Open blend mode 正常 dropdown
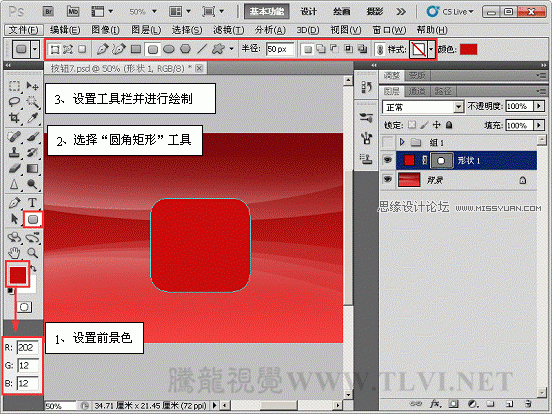552x414 pixels. pos(458,107)
